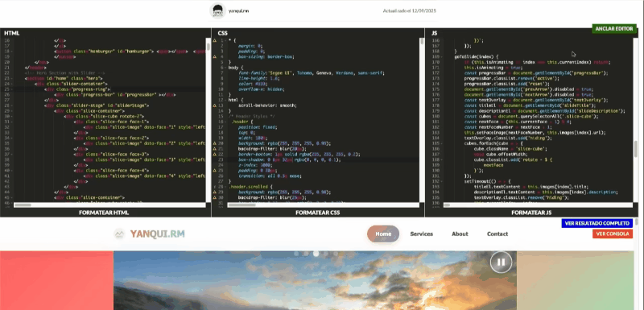Collapse JS code fold at line 169
The width and height of the screenshot is (644, 310).
[x=441, y=56]
